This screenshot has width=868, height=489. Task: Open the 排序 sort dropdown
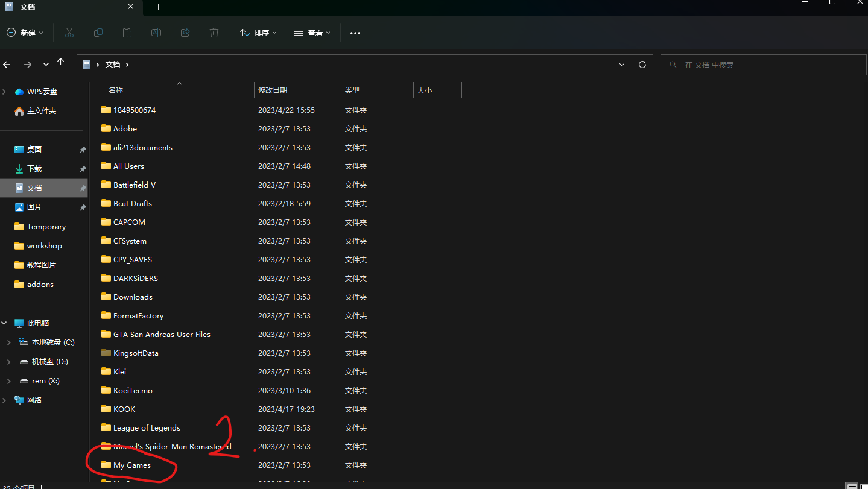coord(258,33)
